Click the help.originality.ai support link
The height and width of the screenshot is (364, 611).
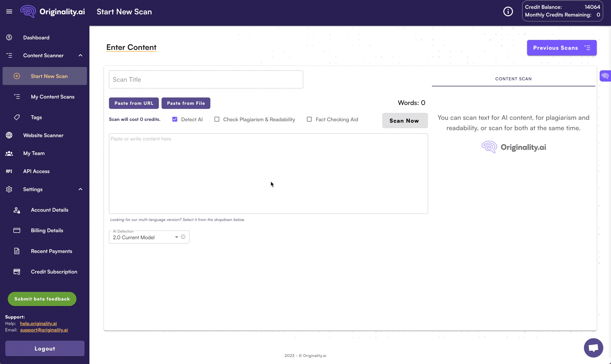coord(38,323)
